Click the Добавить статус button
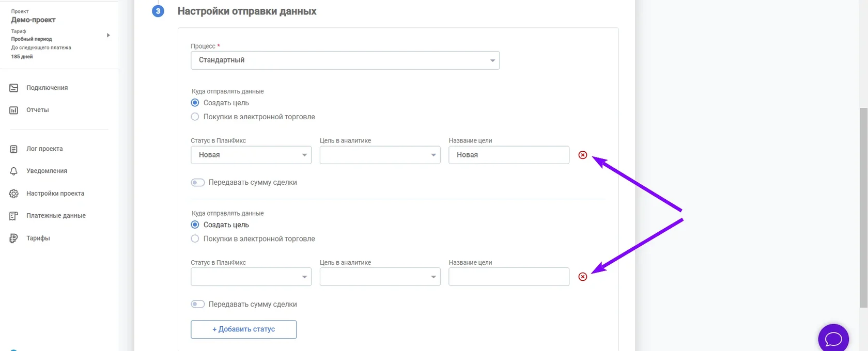This screenshot has height=351, width=868. pyautogui.click(x=244, y=329)
